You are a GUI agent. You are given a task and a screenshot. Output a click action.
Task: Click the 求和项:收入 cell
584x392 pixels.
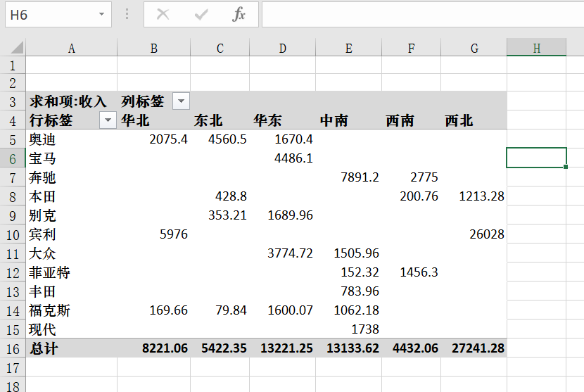(72, 101)
